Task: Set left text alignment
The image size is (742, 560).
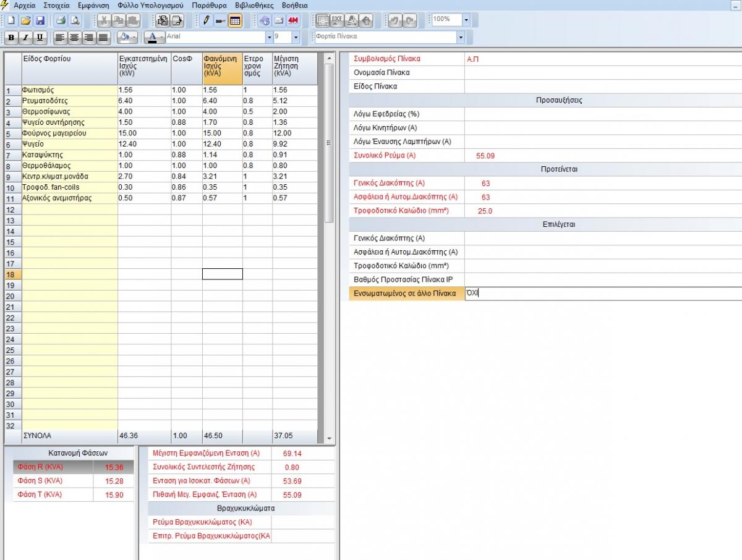Action: [60, 37]
